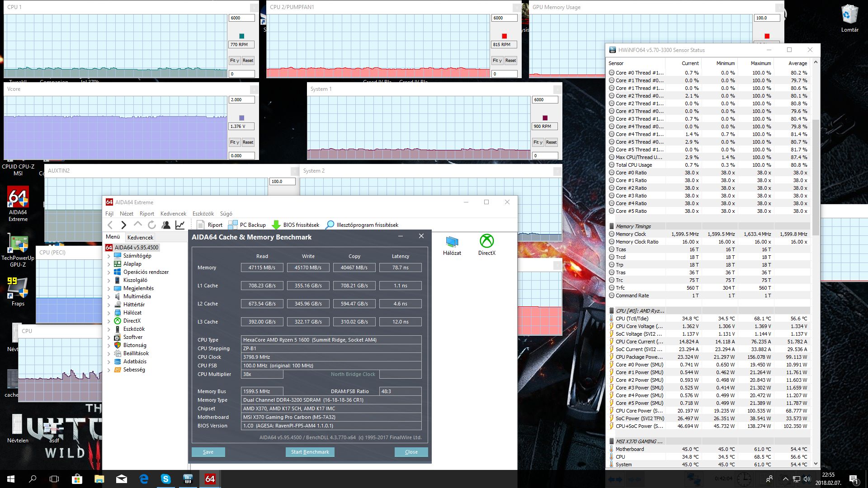This screenshot has height=488, width=868.
Task: Click the volume speaker tray icon
Action: click(807, 479)
